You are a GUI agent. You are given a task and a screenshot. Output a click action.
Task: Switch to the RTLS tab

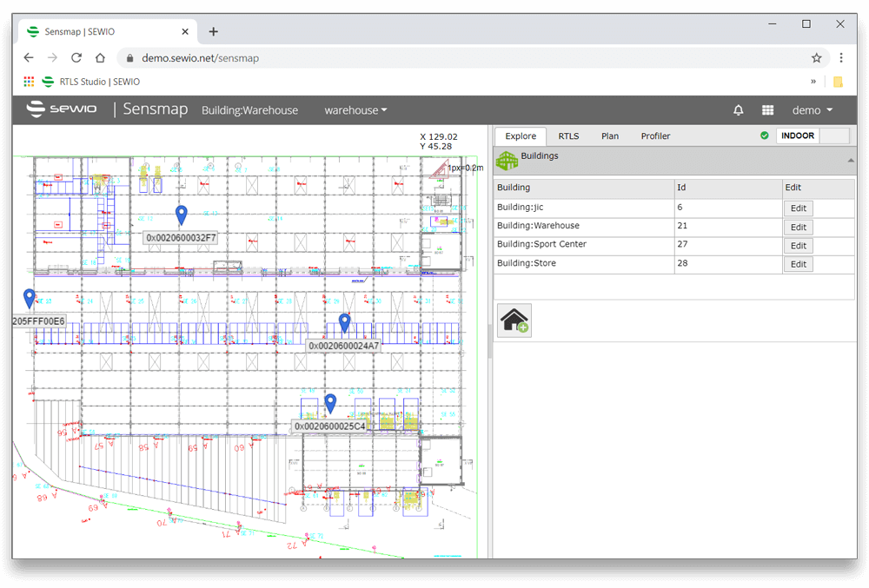568,135
